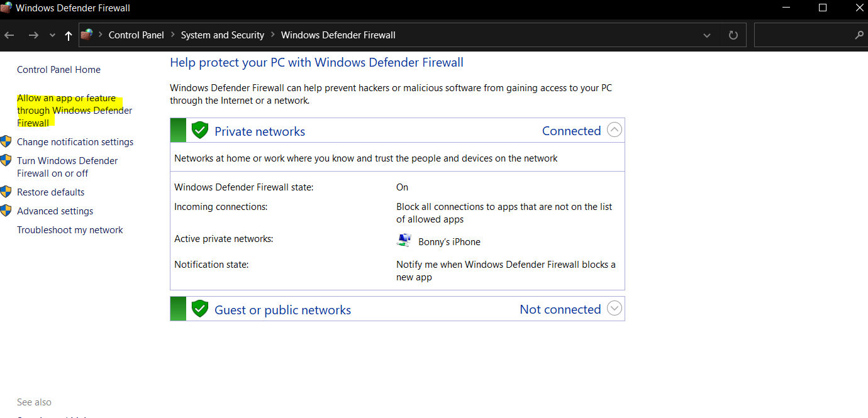Go to Control Panel in breadcrumb
Viewport: 868px width, 418px height.
(136, 35)
